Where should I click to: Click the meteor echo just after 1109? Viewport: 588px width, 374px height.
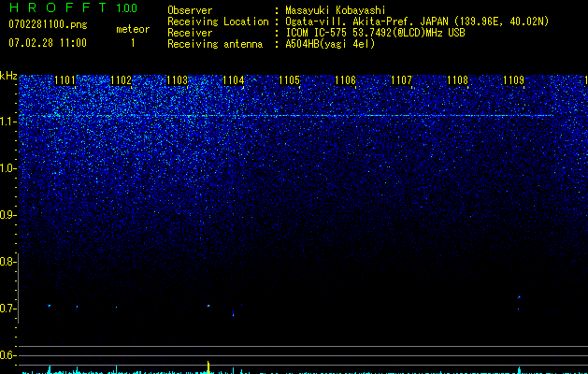520,297
